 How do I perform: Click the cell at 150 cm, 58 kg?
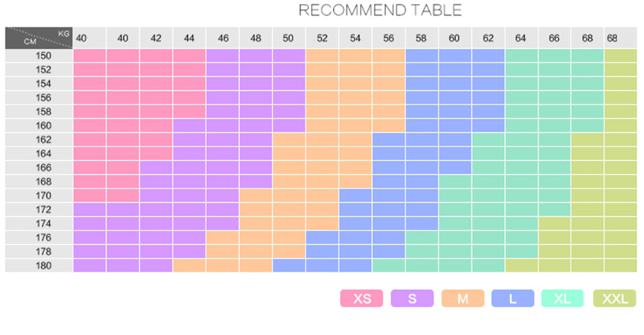[422, 56]
